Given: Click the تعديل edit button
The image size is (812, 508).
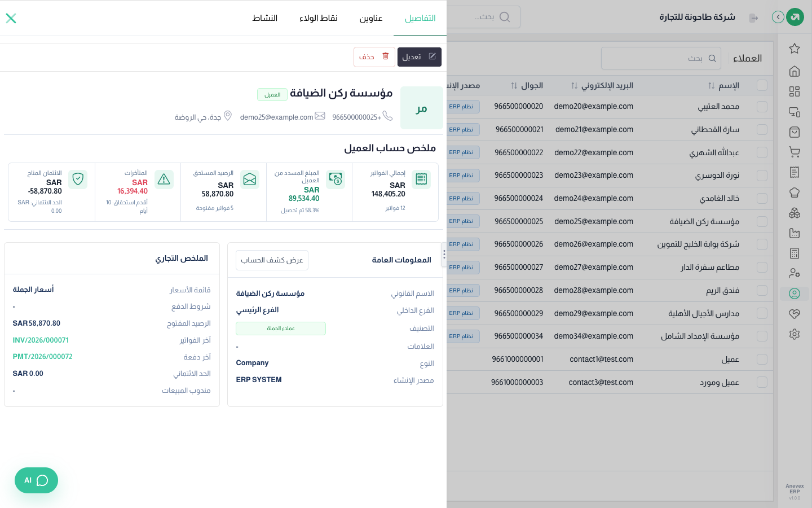Looking at the screenshot, I should pyautogui.click(x=420, y=56).
